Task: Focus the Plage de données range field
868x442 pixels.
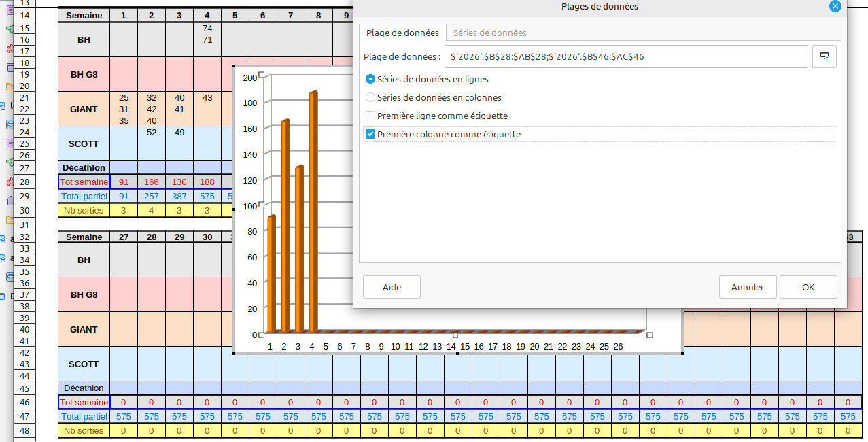Action: [x=625, y=56]
